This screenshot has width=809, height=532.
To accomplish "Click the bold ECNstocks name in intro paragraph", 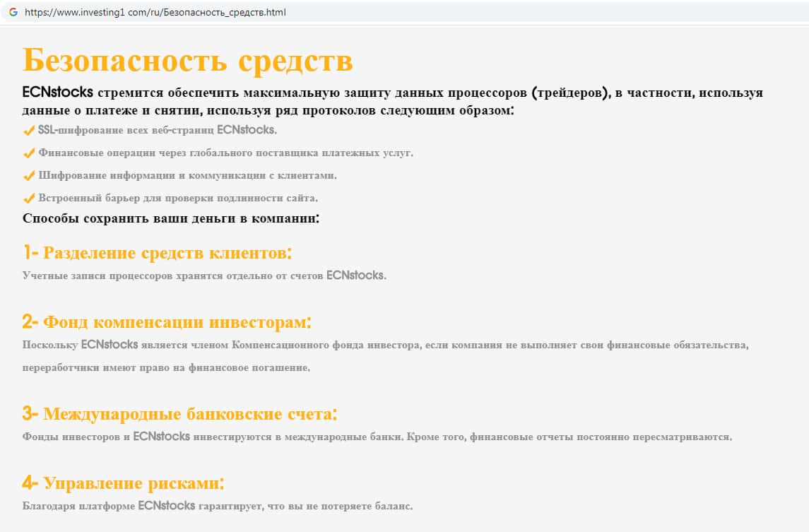I will 58,92.
